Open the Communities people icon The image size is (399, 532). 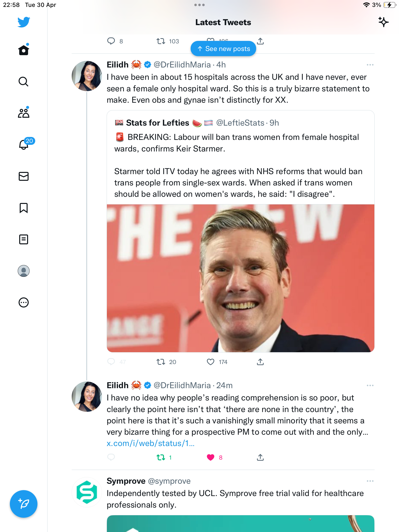tap(24, 113)
